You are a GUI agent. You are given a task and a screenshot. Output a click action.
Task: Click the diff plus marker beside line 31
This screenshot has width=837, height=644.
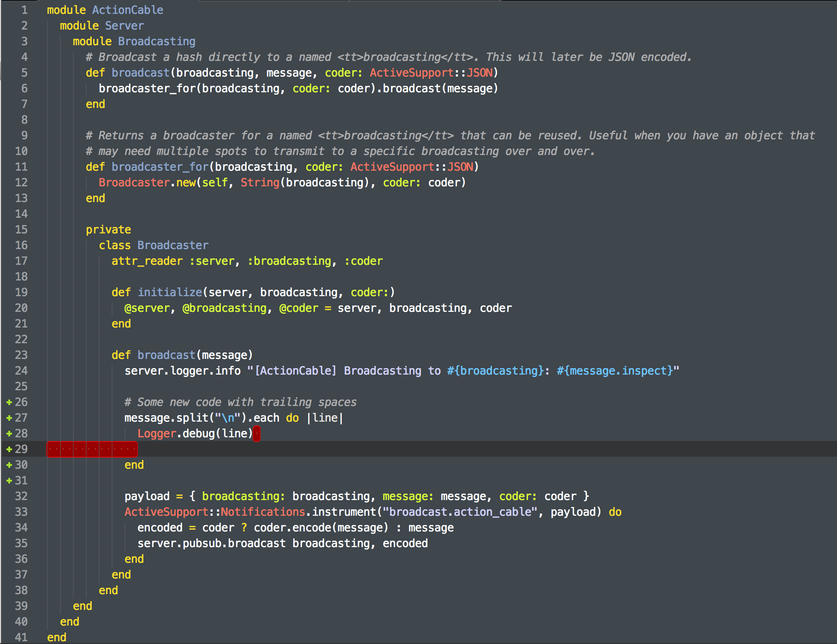(x=9, y=481)
